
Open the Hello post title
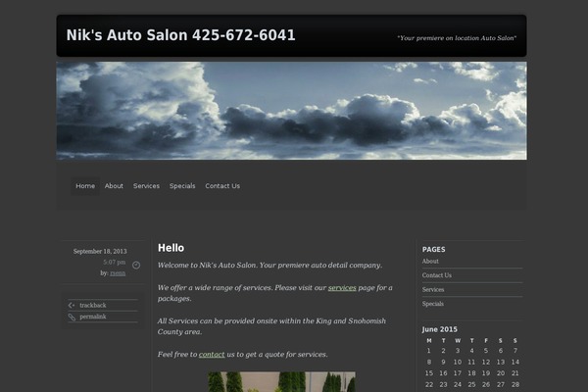click(x=171, y=248)
